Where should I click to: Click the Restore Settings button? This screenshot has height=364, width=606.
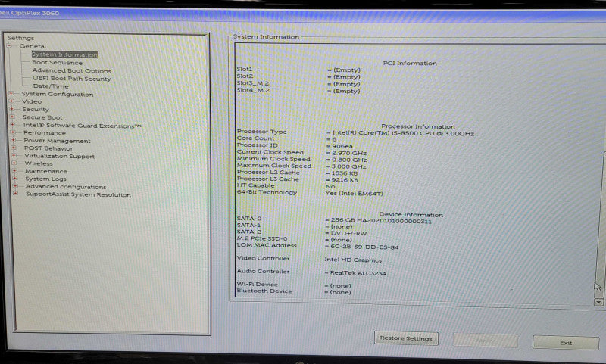pyautogui.click(x=406, y=338)
